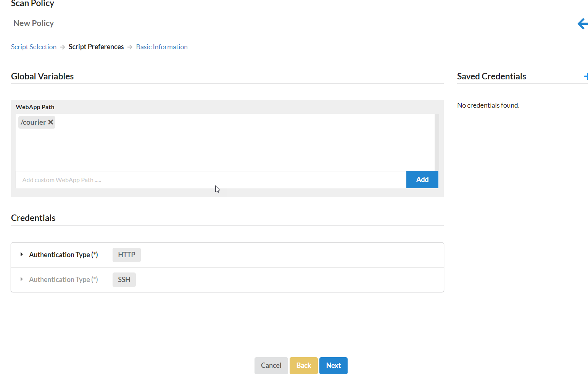Proceed with the Next button

tap(333, 365)
